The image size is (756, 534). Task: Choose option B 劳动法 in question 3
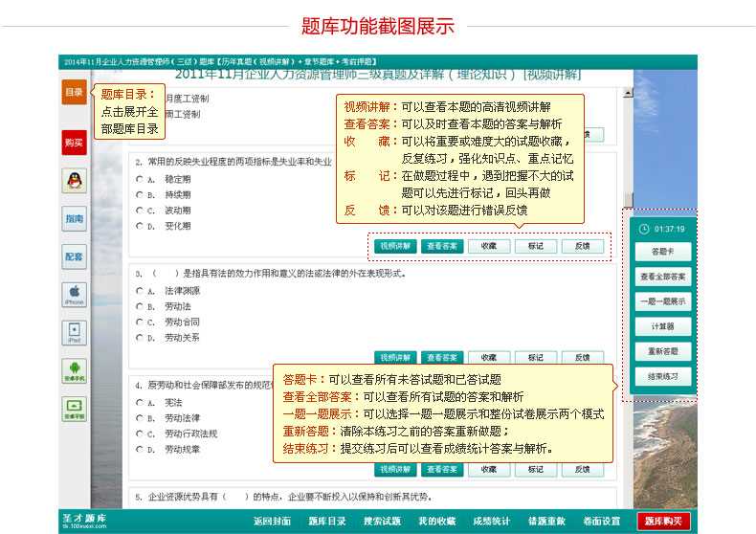pos(141,306)
